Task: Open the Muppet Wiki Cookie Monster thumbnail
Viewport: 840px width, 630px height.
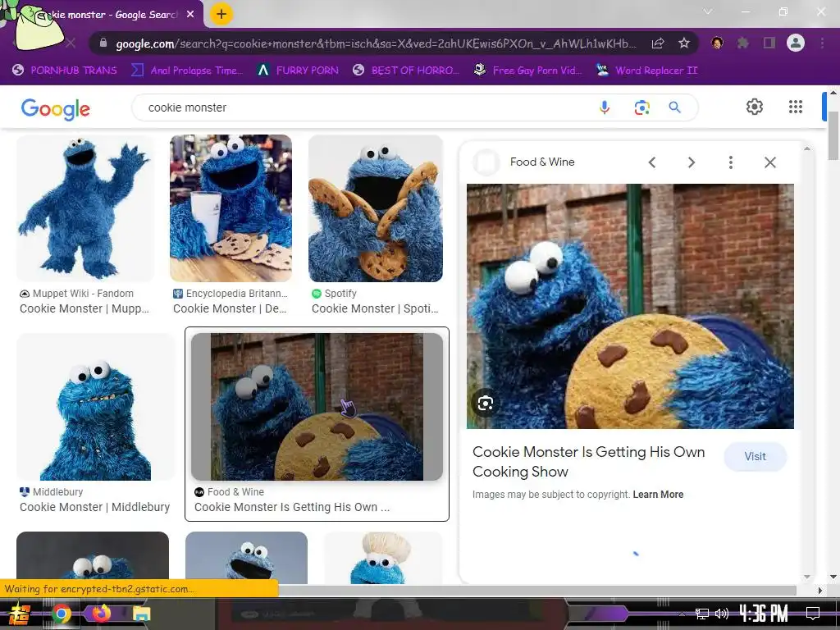Action: click(84, 208)
